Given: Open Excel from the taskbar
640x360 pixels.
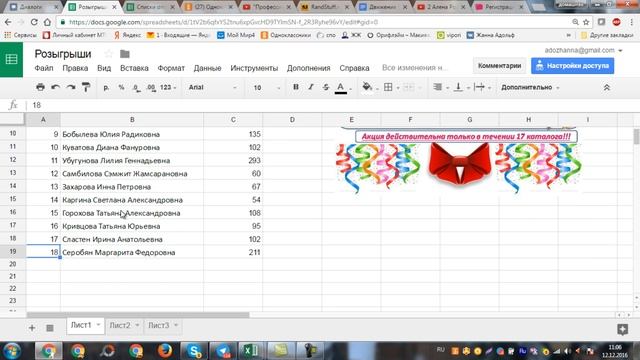Looking at the screenshot, I should click(251, 351).
